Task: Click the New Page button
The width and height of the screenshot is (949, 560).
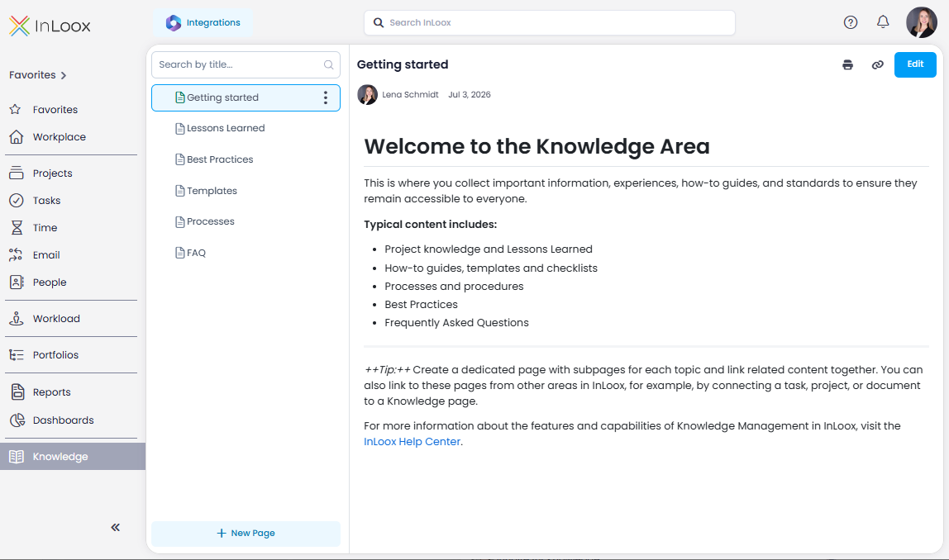Action: coord(246,534)
